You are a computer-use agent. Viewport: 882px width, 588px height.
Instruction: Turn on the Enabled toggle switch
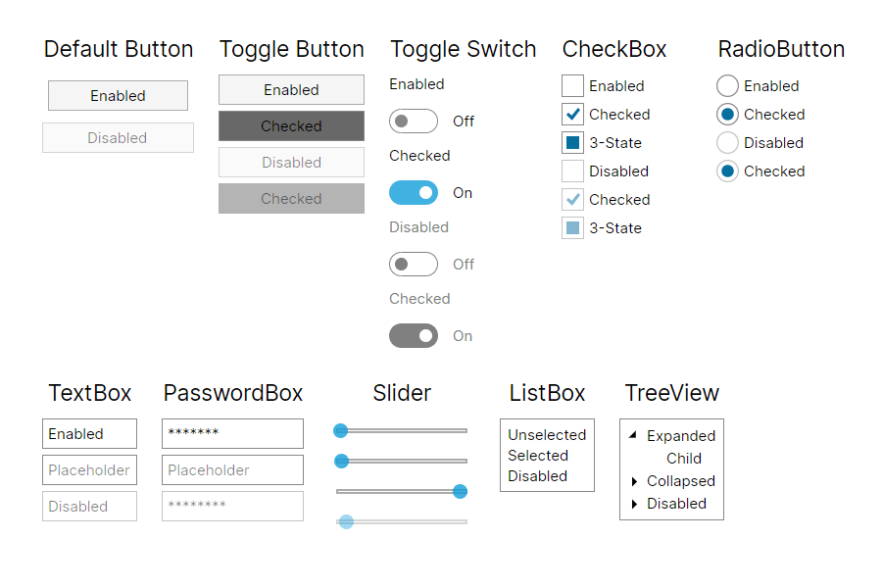pos(413,121)
